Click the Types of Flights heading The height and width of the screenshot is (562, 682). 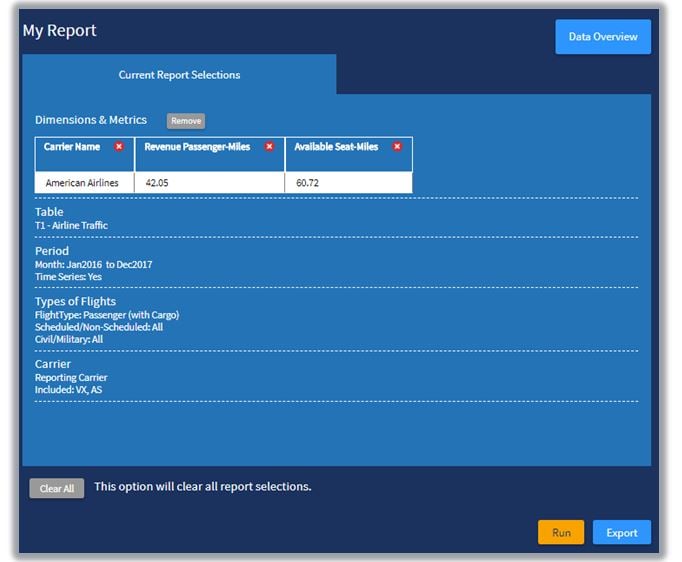click(x=75, y=301)
